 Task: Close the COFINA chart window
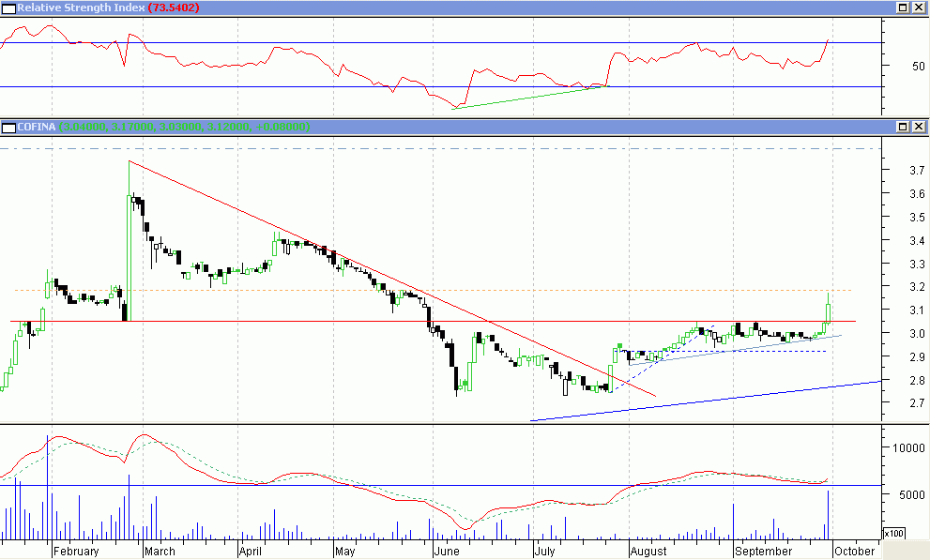pos(919,127)
